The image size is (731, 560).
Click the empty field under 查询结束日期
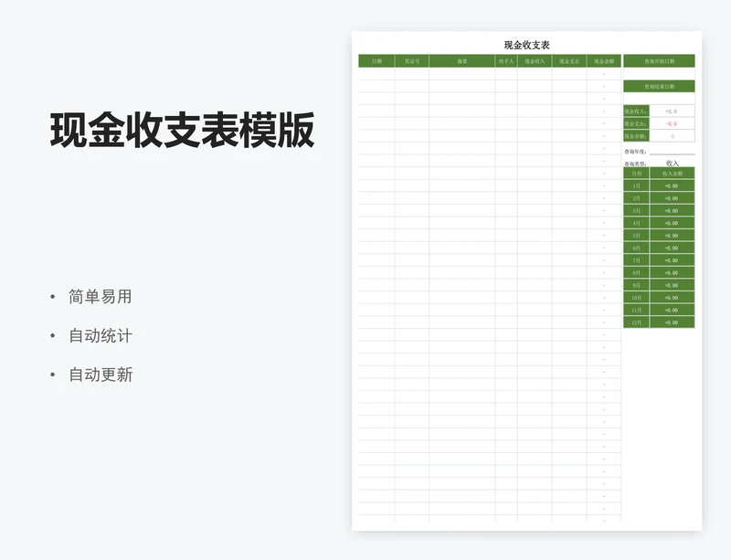coord(659,99)
